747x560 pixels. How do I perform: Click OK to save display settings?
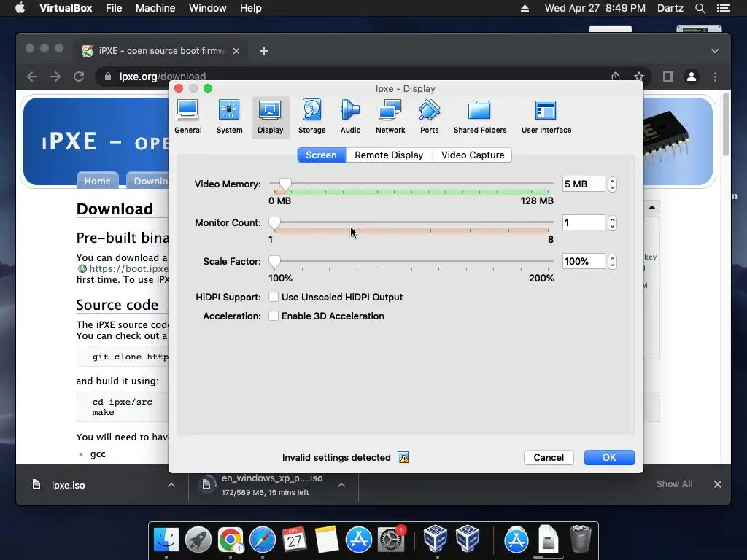tap(609, 458)
